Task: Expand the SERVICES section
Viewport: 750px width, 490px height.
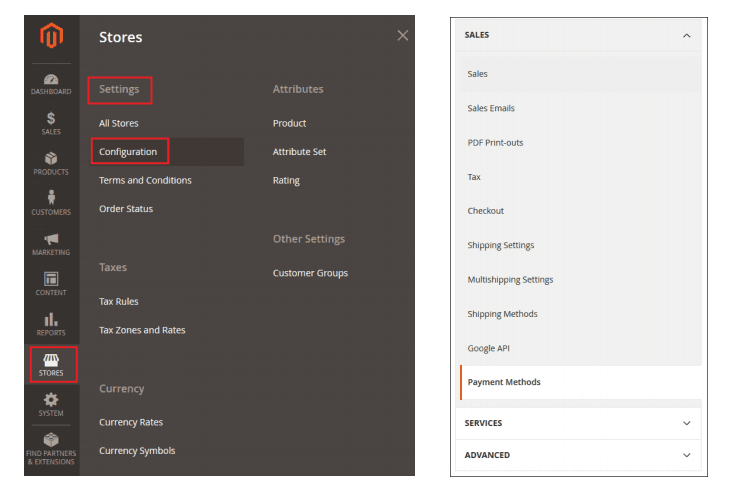Action: [578, 423]
